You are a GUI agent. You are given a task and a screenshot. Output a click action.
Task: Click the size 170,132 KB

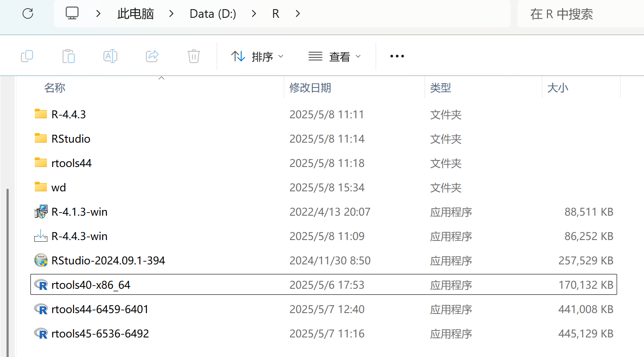pyautogui.click(x=586, y=285)
